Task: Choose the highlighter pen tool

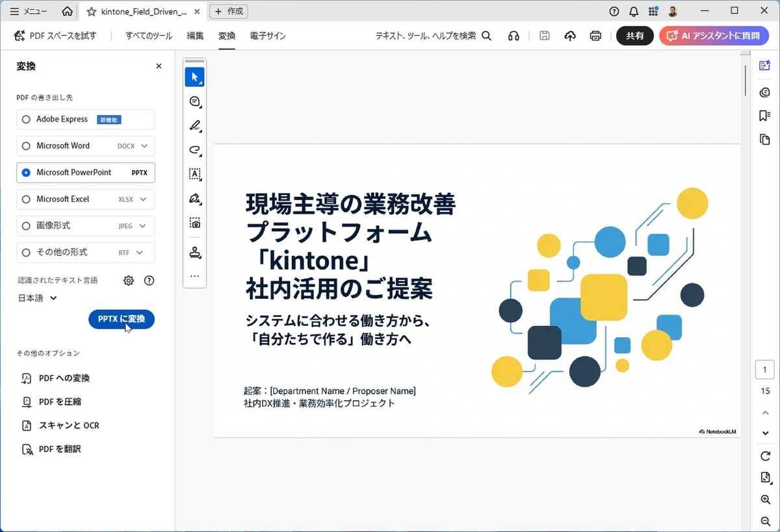Action: (194, 125)
